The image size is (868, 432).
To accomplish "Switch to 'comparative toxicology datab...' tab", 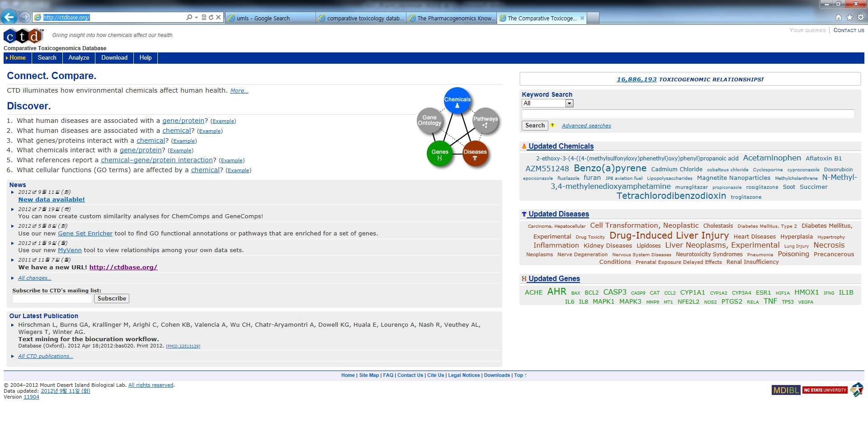I will 361,18.
